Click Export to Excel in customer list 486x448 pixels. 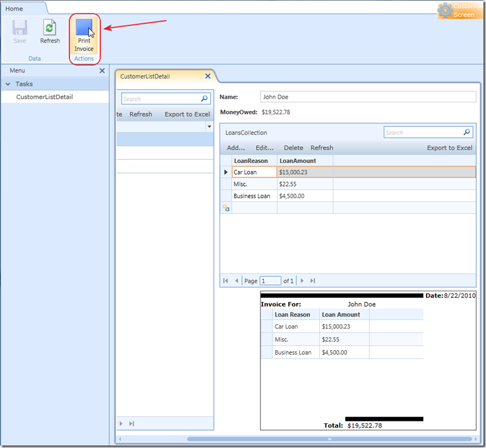(187, 114)
